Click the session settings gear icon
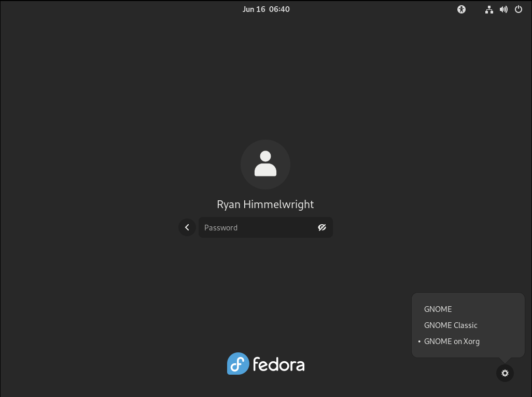Screen dimensions: 532x397 [x=505, y=373]
